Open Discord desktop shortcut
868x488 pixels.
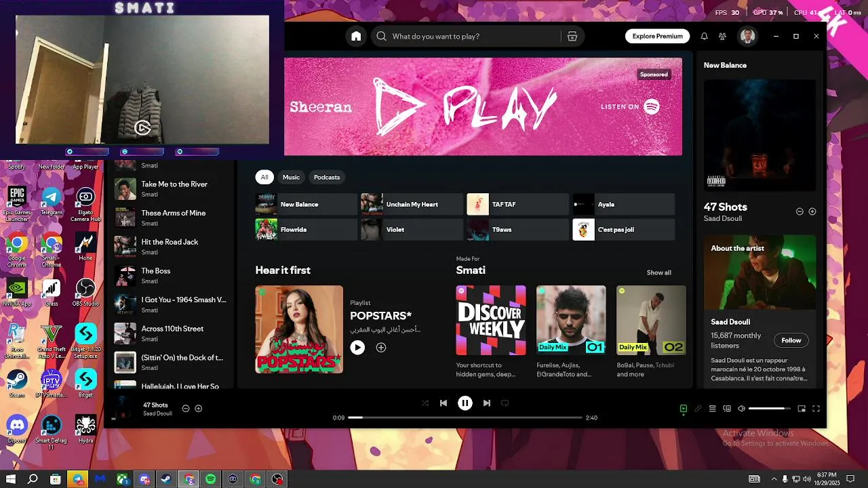pos(16,430)
